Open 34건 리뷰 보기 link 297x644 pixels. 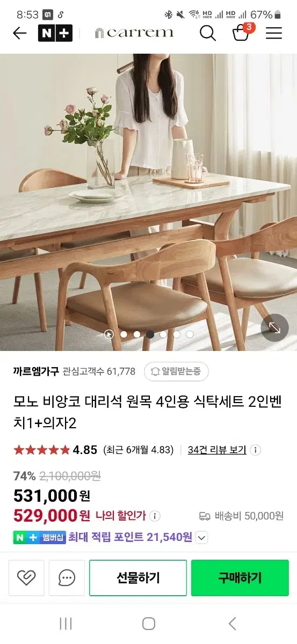tap(217, 450)
